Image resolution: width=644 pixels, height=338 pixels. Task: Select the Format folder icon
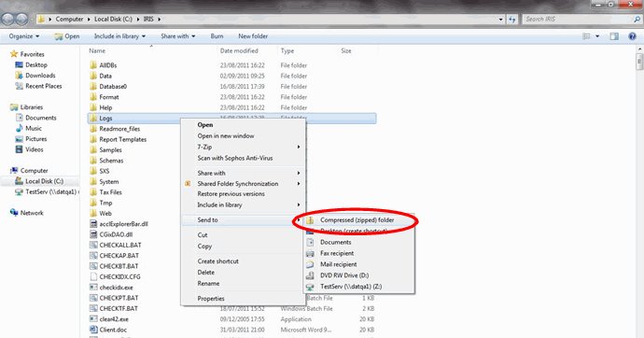[93, 97]
